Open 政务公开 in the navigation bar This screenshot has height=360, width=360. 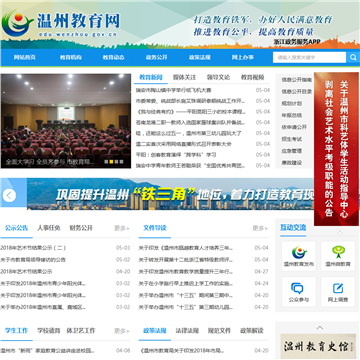pyautogui.click(x=157, y=57)
